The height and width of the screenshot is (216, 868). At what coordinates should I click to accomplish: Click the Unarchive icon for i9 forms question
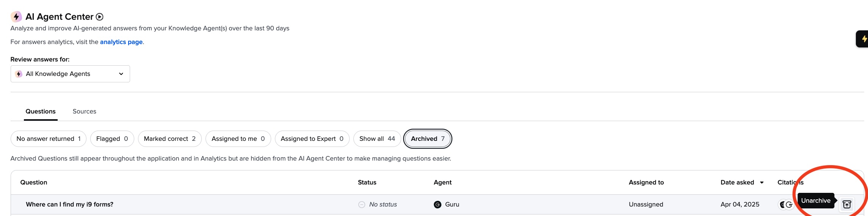point(847,204)
